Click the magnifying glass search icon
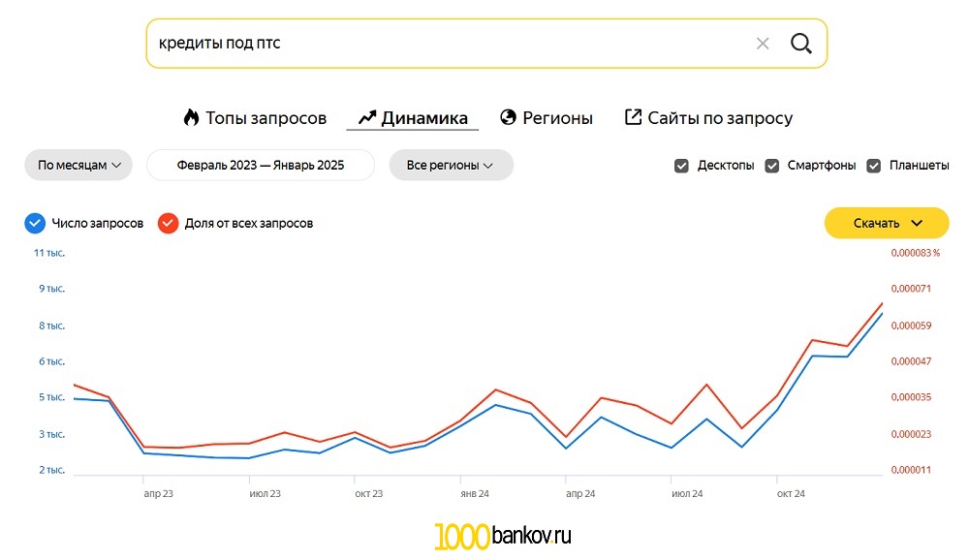This screenshot has height=560, width=969. (x=800, y=44)
